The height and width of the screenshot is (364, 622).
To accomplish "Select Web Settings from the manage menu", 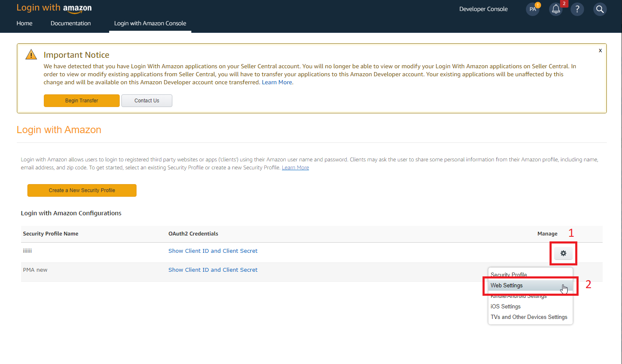I will point(507,286).
